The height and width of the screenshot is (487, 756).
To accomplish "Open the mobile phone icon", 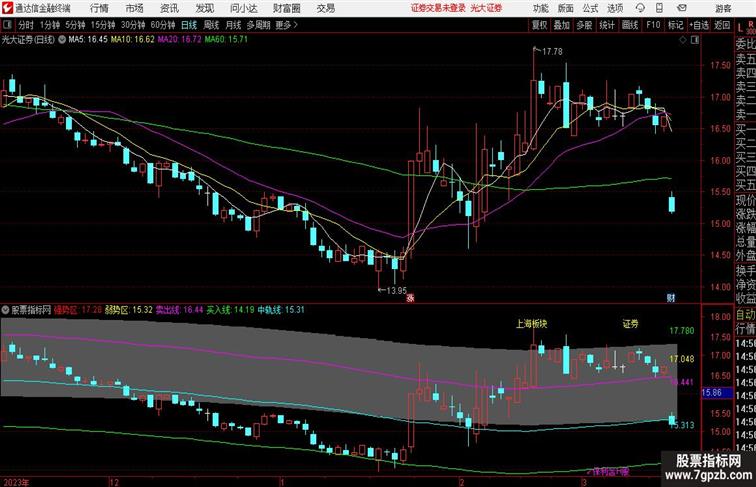I will 660,8.
